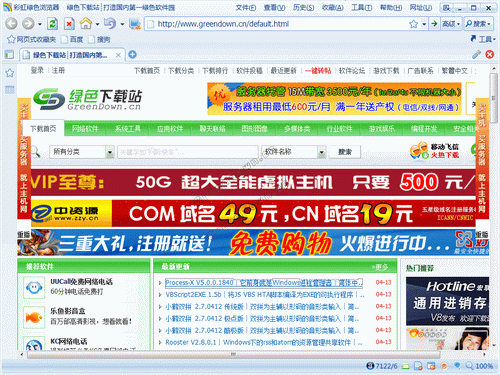The width and height of the screenshot is (500, 375).
Task: Click green printer icon in status bar
Action: tap(405, 366)
